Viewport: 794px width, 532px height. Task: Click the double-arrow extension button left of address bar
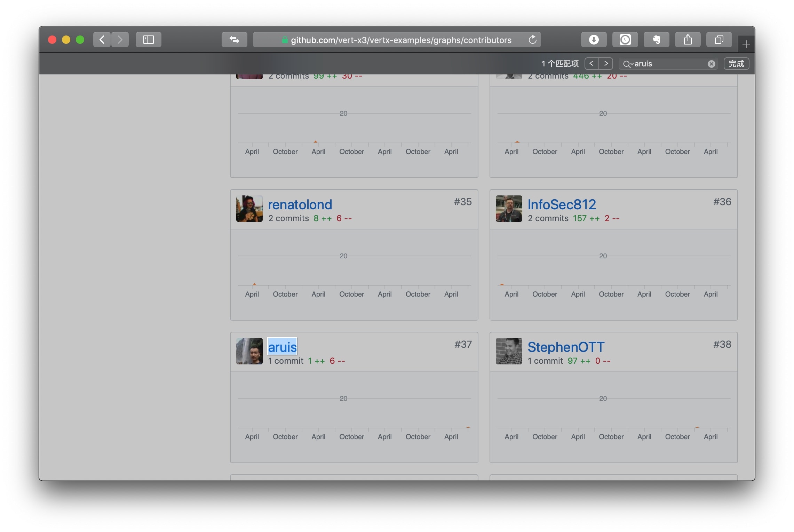coord(234,40)
